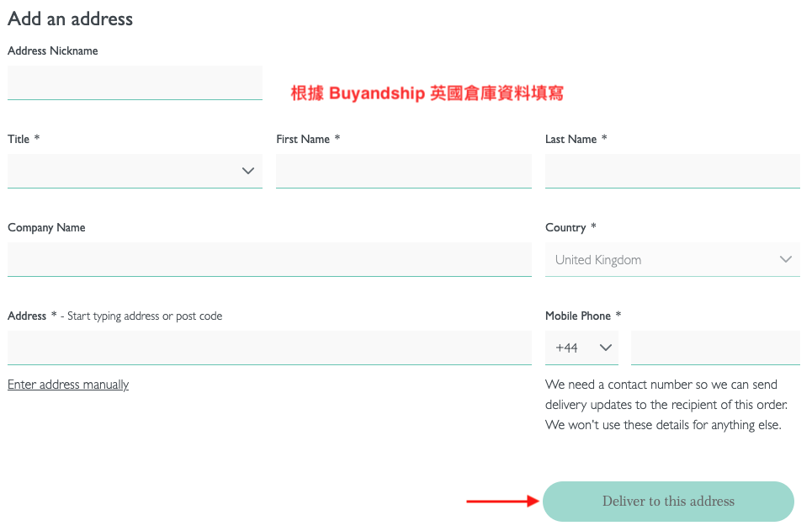
Task: Click into the Last Name field
Action: (671, 171)
